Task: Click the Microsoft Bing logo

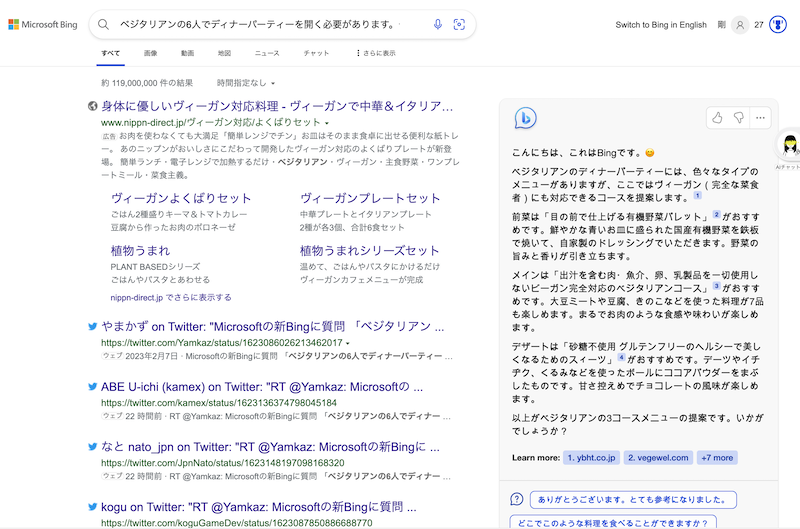Action: click(x=43, y=24)
